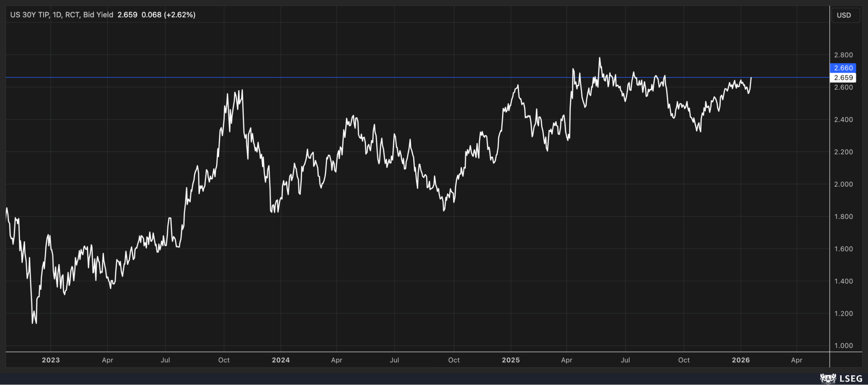Select the 2024 year label on time axis
868x385 pixels.
[x=281, y=360]
